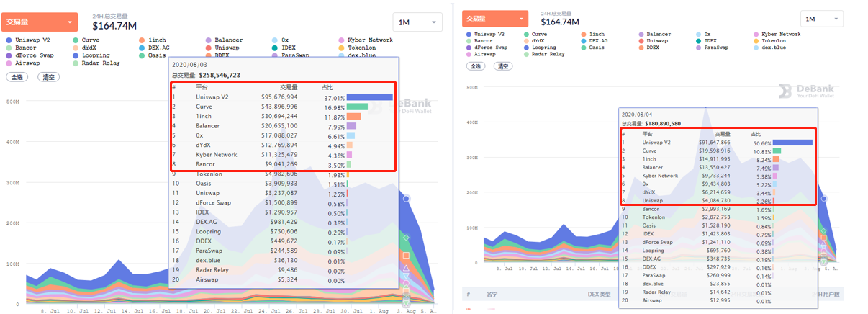Hide 1inch series in right panel legend
This screenshot has width=868, height=314.
click(592, 34)
